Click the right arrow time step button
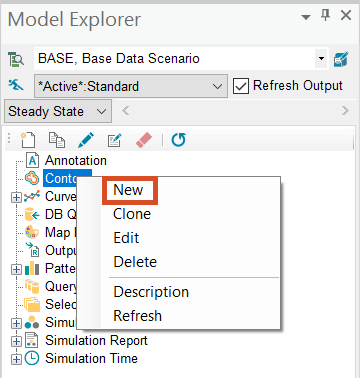The height and width of the screenshot is (378, 360). (x=345, y=111)
